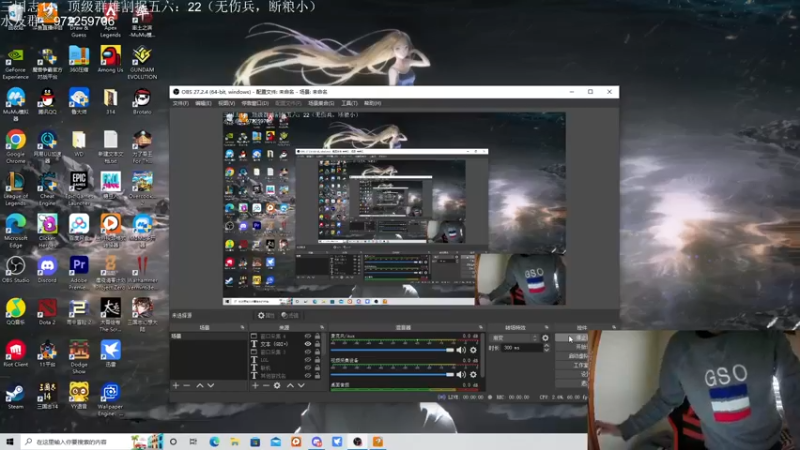Open Steam desktop shortcut
800x450 pixels.
coord(15,396)
